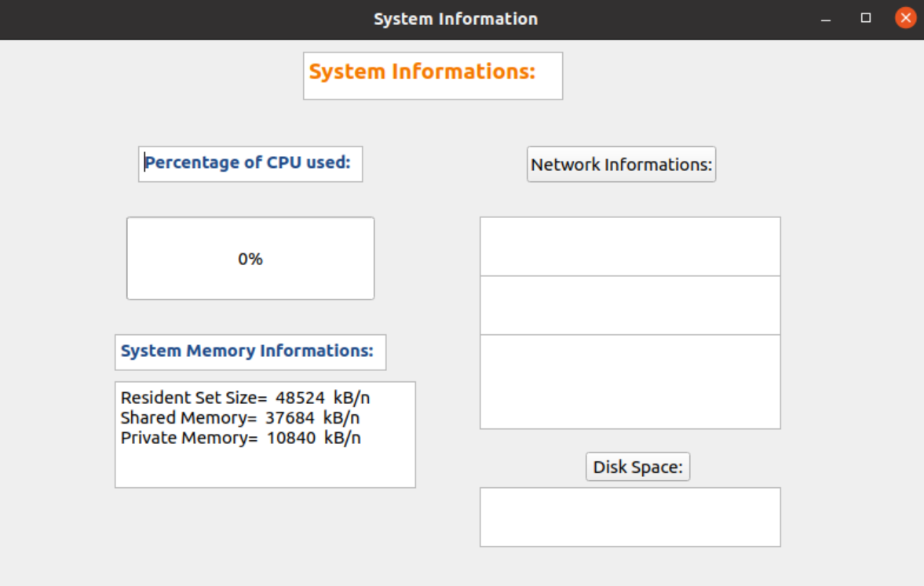
Task: Maximize the System Information window
Action: click(x=866, y=18)
